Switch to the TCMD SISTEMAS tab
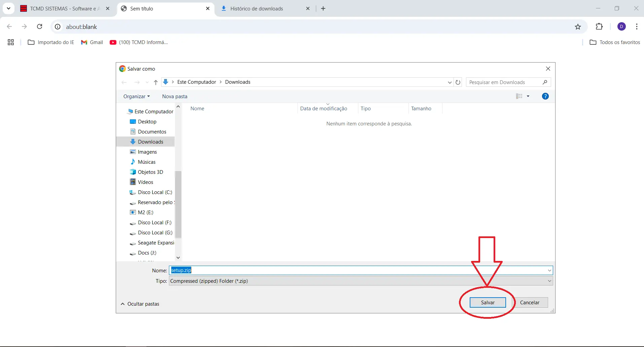Screen dimensions: 644x347 click(x=63, y=9)
